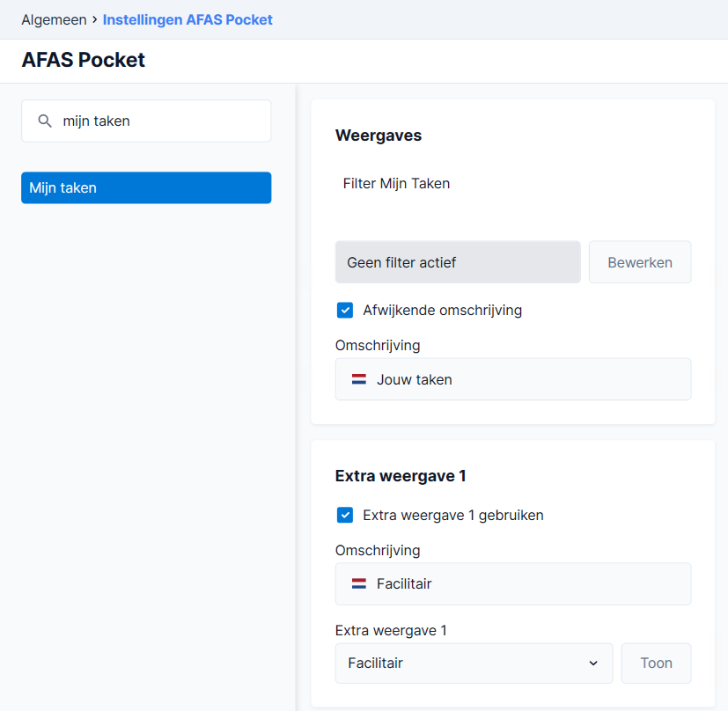728x711 pixels.
Task: Click the Dutch flag in Facilitair description field
Action: pyautogui.click(x=359, y=583)
